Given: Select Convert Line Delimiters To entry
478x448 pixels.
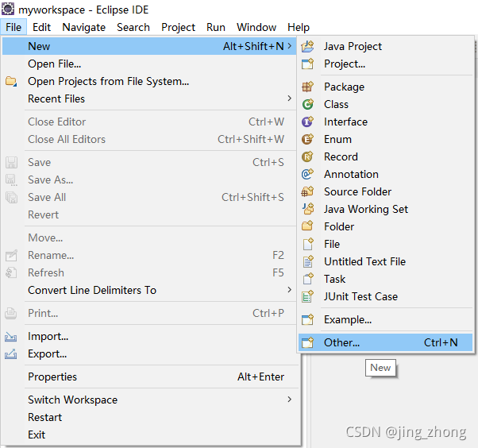Looking at the screenshot, I should [x=149, y=290].
